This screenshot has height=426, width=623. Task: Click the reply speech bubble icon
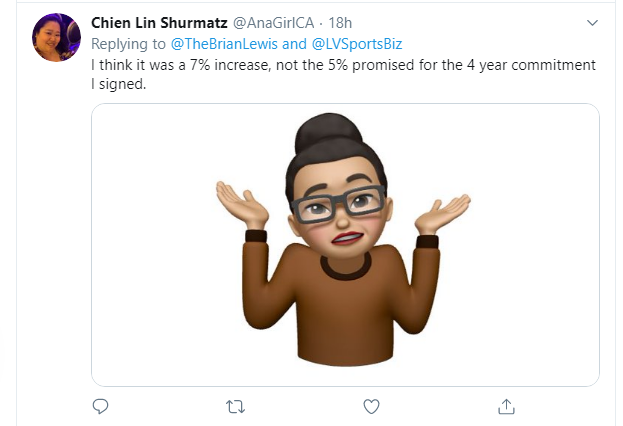click(x=101, y=406)
